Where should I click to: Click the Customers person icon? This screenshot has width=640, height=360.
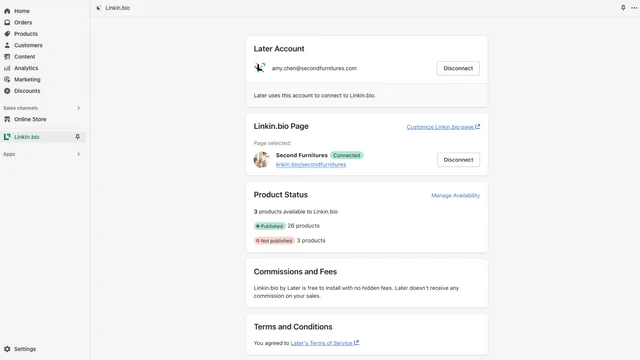(7, 45)
